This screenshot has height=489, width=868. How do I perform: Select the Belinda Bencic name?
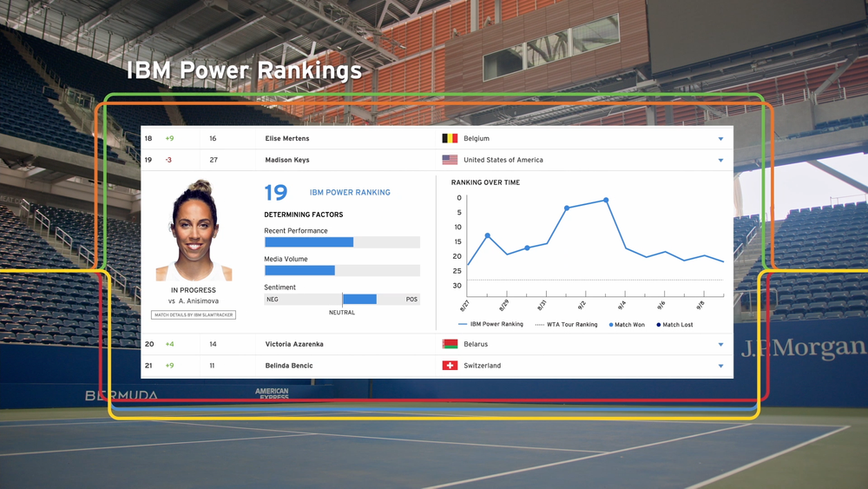pos(288,366)
